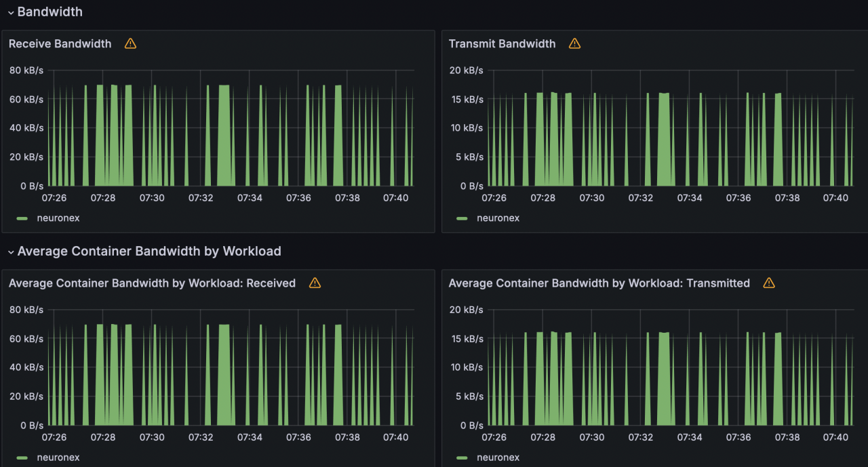Click neuronex color swatch in Transmit Bandwidth legend
This screenshot has width=868, height=467.
point(462,218)
